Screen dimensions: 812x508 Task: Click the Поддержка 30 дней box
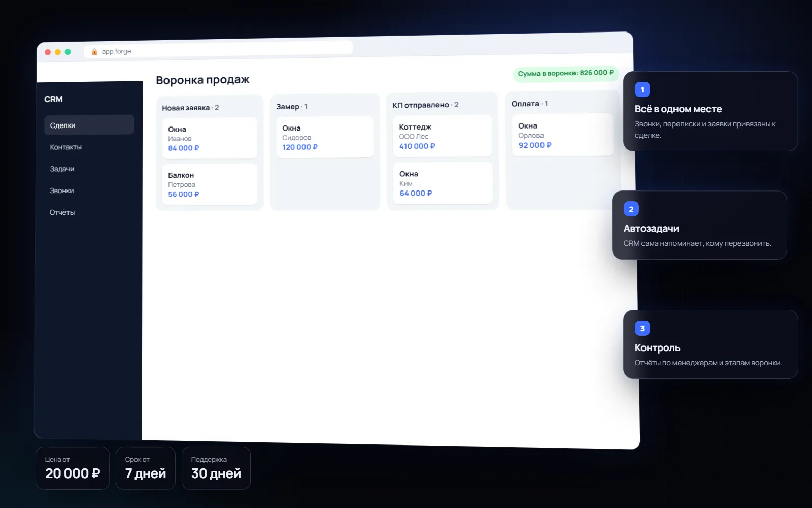(216, 468)
